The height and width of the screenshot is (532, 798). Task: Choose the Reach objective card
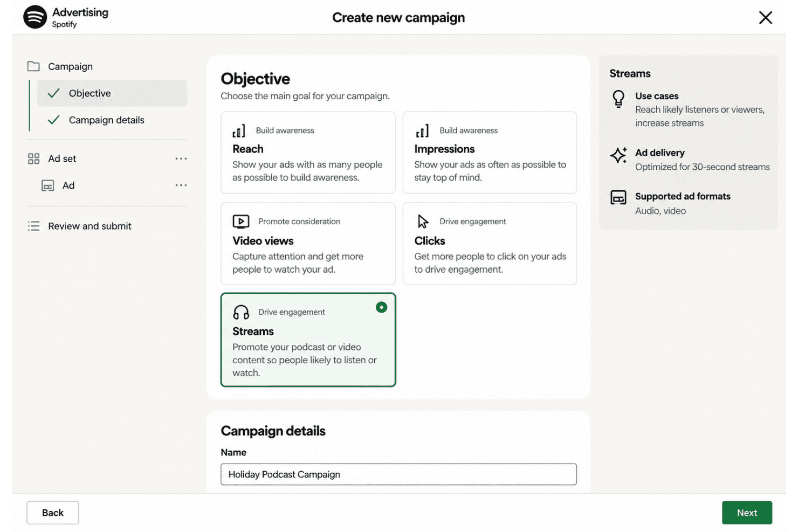pos(308,153)
